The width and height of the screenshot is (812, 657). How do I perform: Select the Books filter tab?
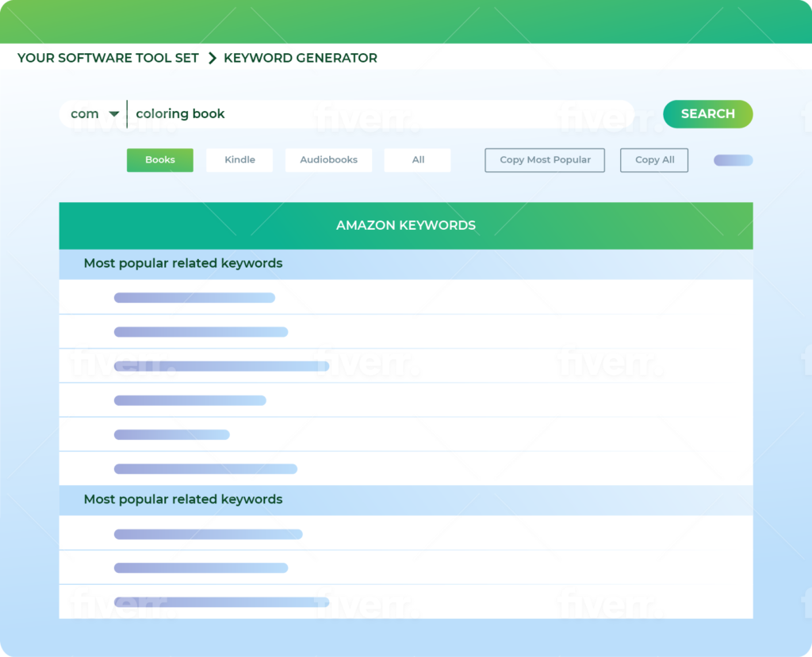(x=160, y=160)
